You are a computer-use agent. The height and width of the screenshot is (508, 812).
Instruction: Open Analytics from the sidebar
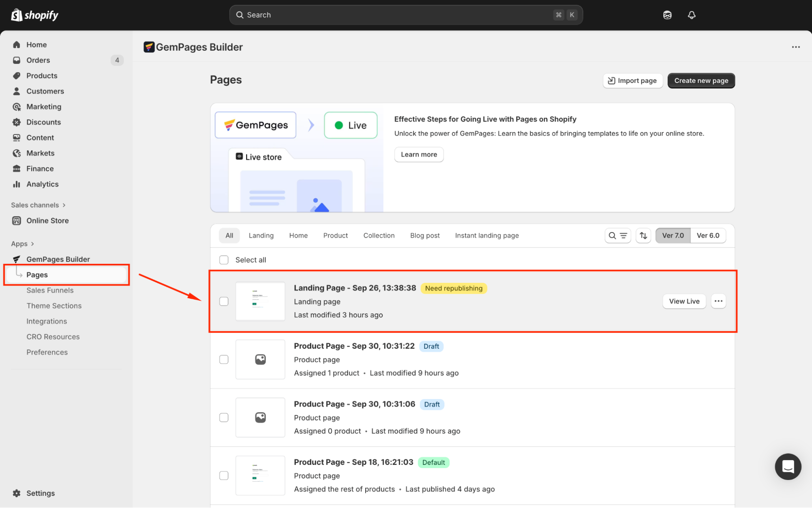(x=42, y=184)
